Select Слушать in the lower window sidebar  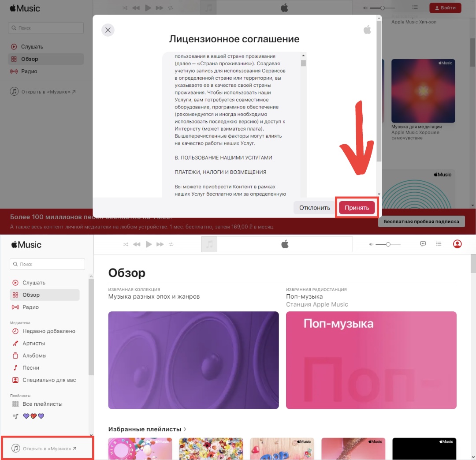[x=45, y=283]
